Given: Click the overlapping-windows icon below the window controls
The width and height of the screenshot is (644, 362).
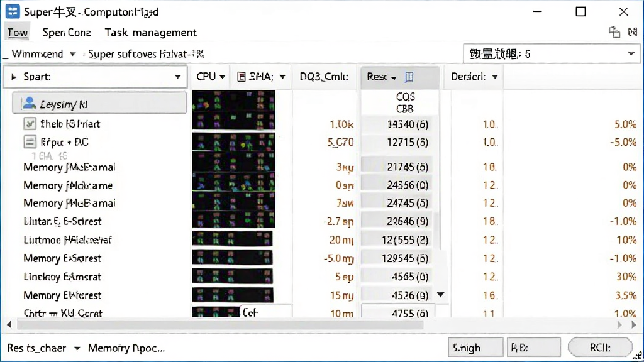Looking at the screenshot, I should coord(614,32).
